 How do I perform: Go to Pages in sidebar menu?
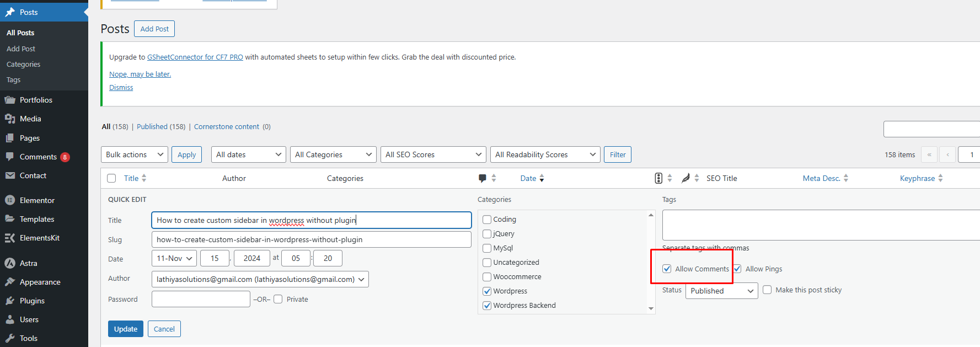pos(30,138)
